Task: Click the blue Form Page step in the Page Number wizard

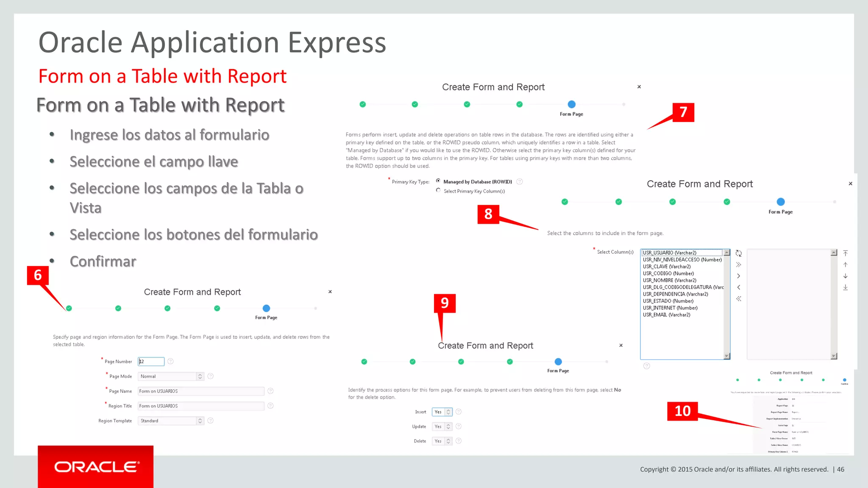Action: pyautogui.click(x=266, y=308)
